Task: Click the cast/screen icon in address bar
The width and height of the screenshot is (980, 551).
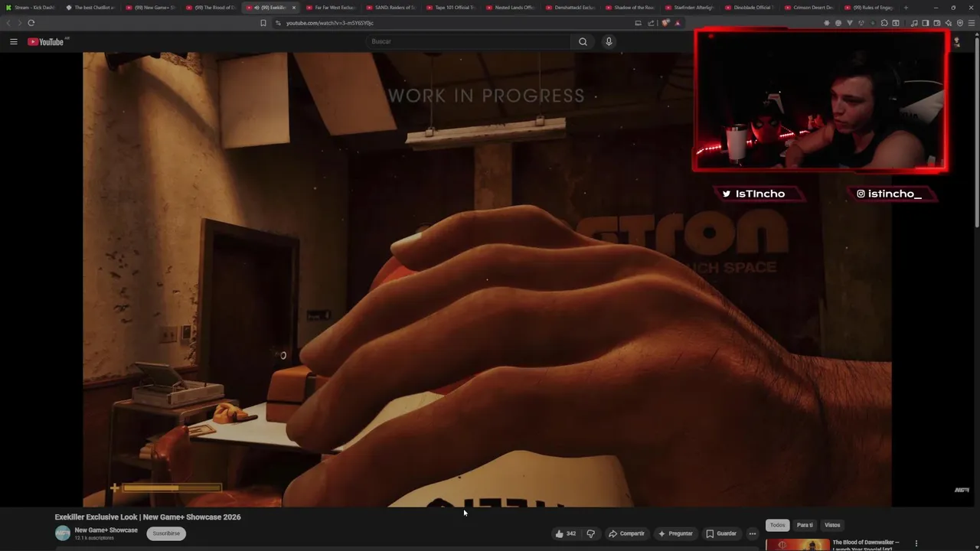Action: click(638, 23)
